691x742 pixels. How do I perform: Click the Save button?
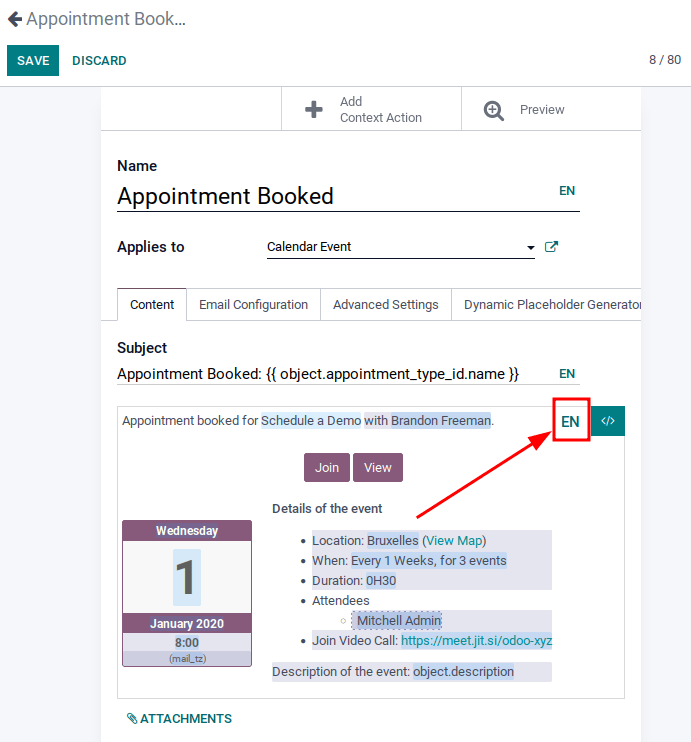[x=33, y=61]
